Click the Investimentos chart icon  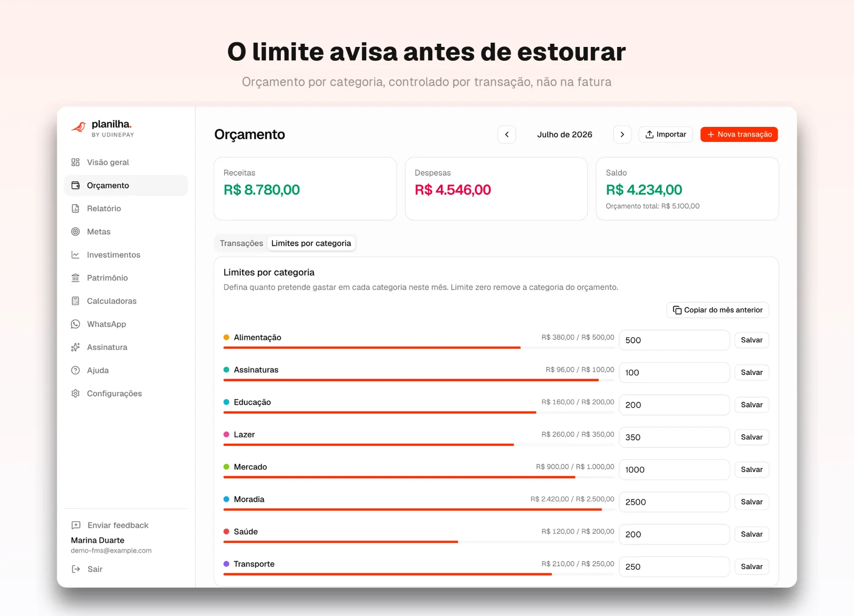coord(76,254)
